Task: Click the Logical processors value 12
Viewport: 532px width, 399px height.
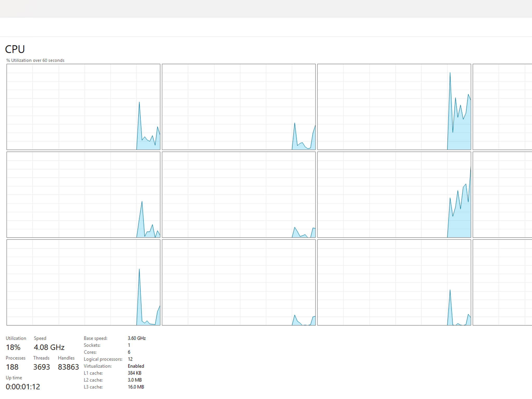Action: tap(130, 359)
